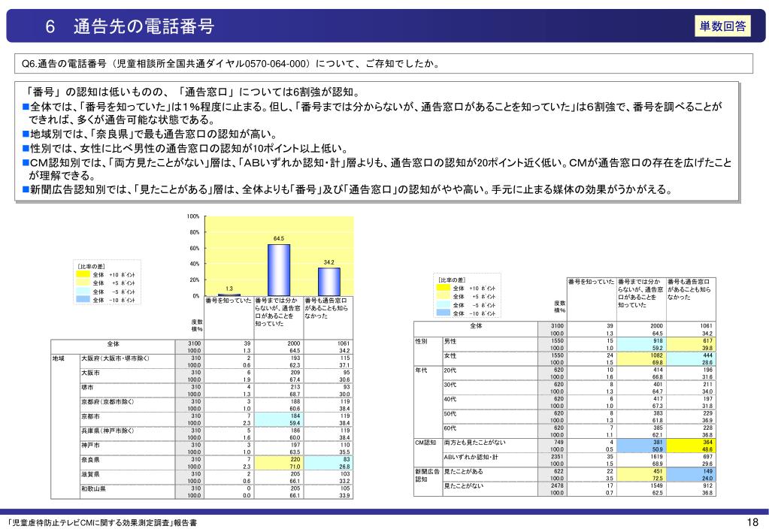Select the Q6 question text box
Screen dimensions: 769x532
tap(383, 64)
